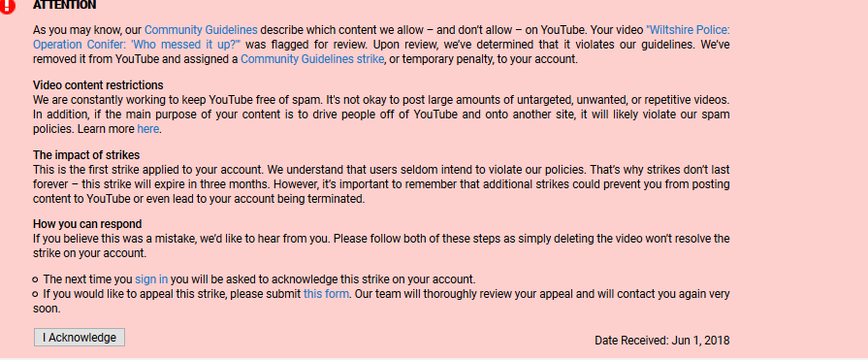Click the red exclamation alert icon

click(x=7, y=6)
